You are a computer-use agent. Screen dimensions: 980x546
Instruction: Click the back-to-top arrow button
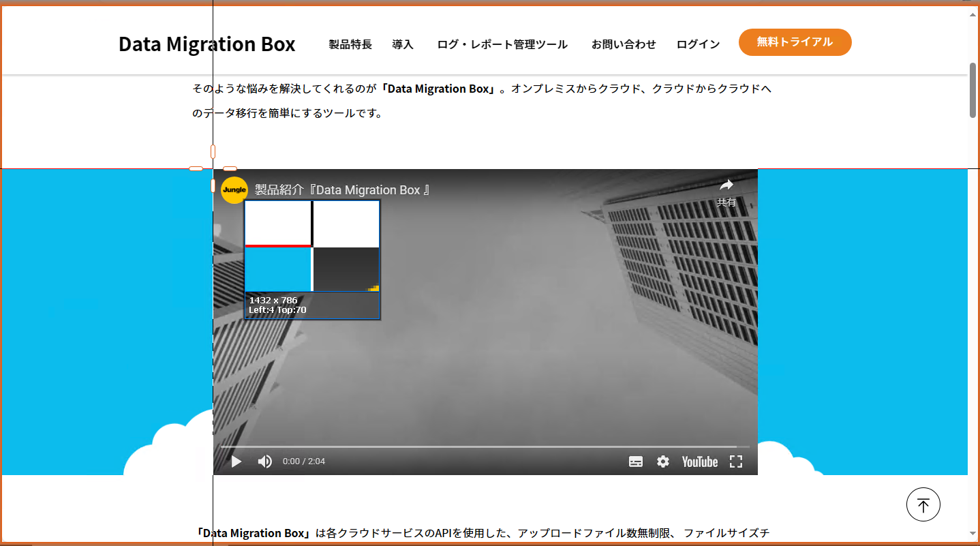coord(923,505)
